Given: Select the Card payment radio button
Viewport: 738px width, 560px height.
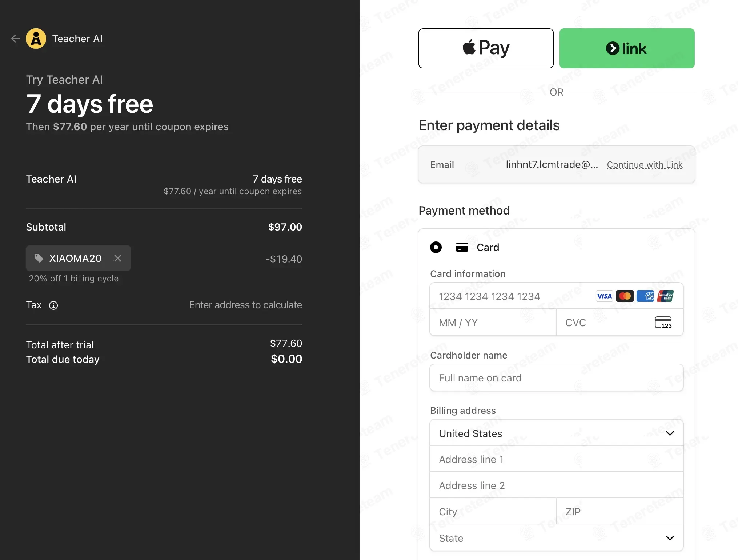Looking at the screenshot, I should pos(436,248).
